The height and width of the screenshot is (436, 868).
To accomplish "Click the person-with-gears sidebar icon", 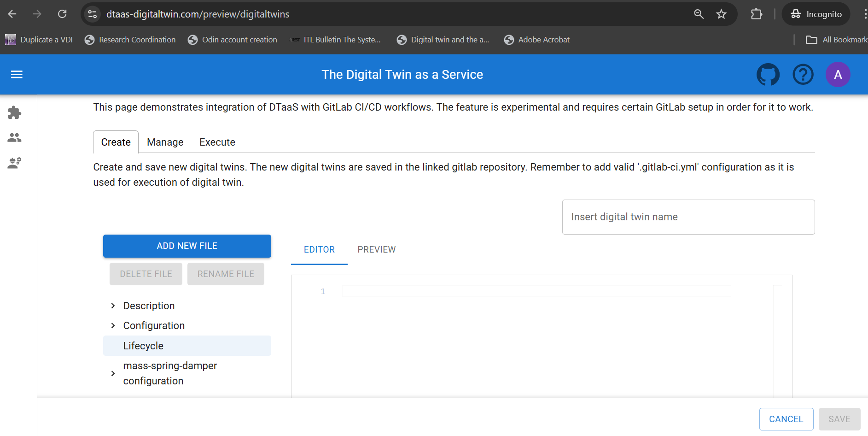I will pyautogui.click(x=15, y=163).
